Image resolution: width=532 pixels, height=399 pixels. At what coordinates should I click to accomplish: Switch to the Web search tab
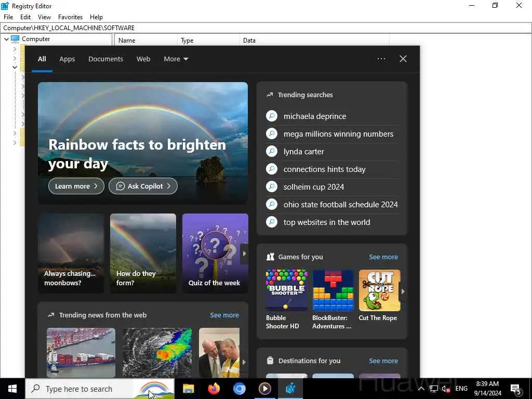click(x=143, y=59)
